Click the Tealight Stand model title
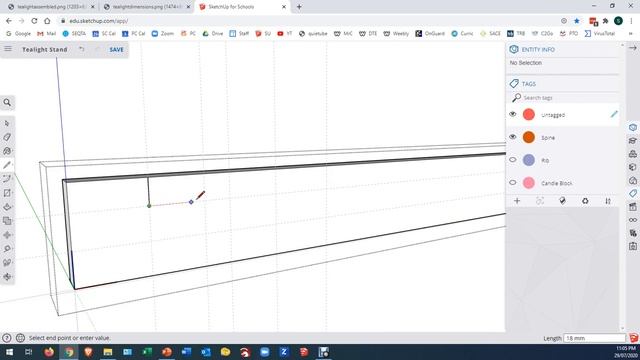Viewport: 640px width, 360px height. click(44, 49)
